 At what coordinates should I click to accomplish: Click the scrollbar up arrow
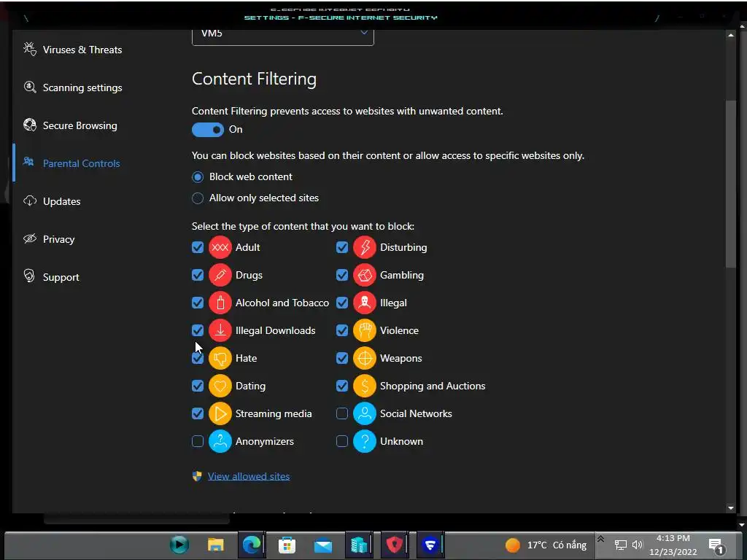pyautogui.click(x=731, y=35)
